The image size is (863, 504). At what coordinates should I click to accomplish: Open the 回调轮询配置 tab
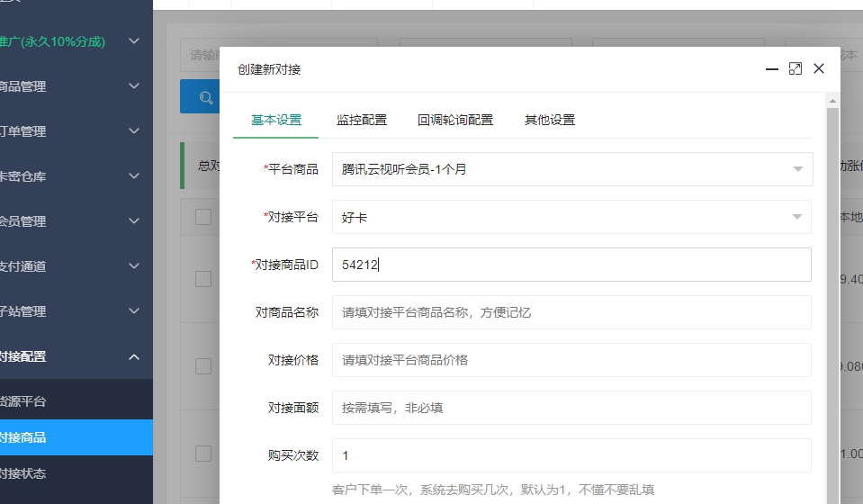455,120
